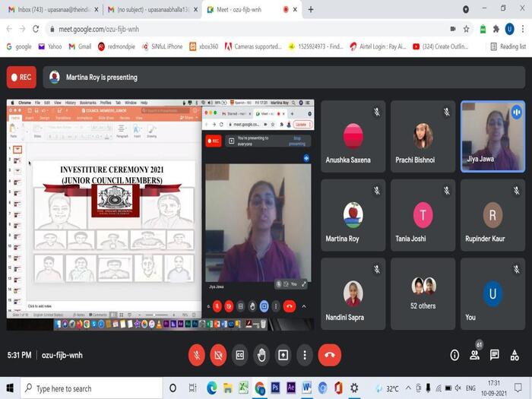Open the redmondpie bookmark
The height and width of the screenshot is (399, 532).
116,46
